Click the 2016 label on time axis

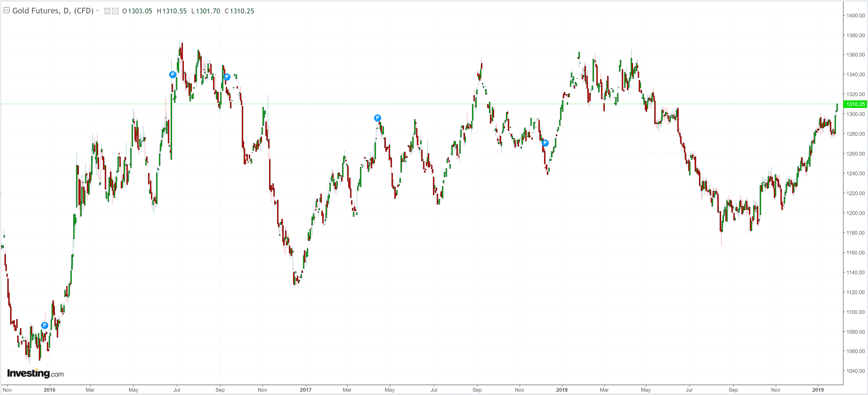pyautogui.click(x=49, y=390)
